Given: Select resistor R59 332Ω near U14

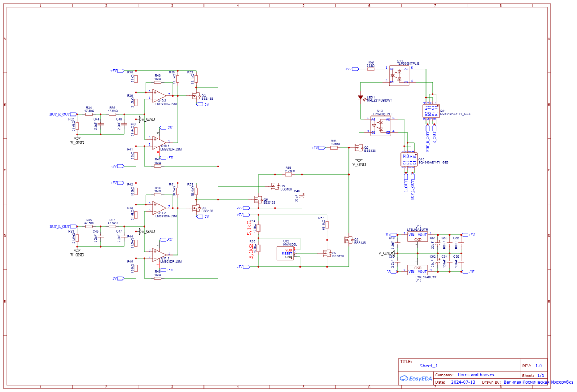Looking at the screenshot, I should (x=371, y=69).
